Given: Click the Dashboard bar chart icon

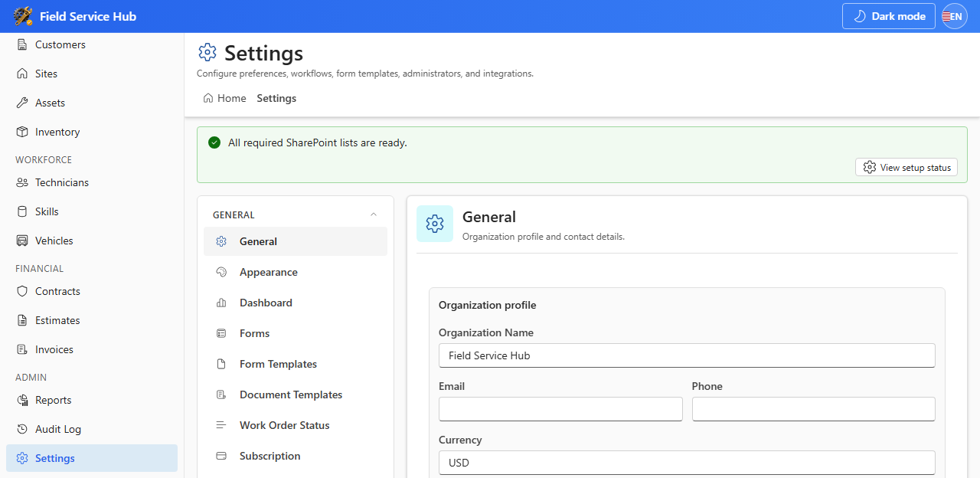Looking at the screenshot, I should 221,303.
